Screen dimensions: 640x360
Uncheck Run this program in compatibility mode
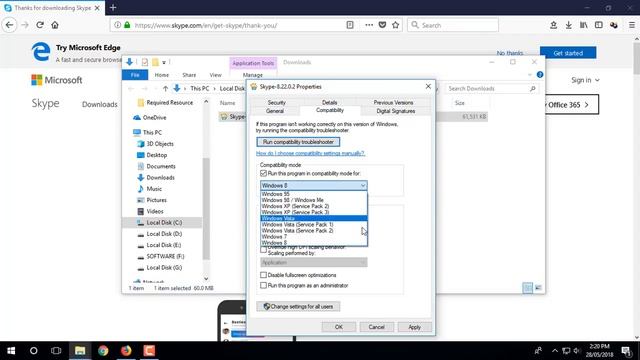click(264, 173)
